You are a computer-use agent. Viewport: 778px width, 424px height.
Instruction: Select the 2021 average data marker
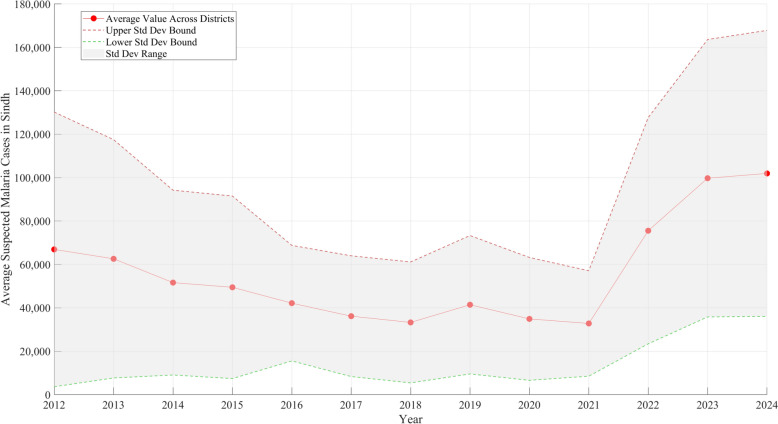point(588,323)
